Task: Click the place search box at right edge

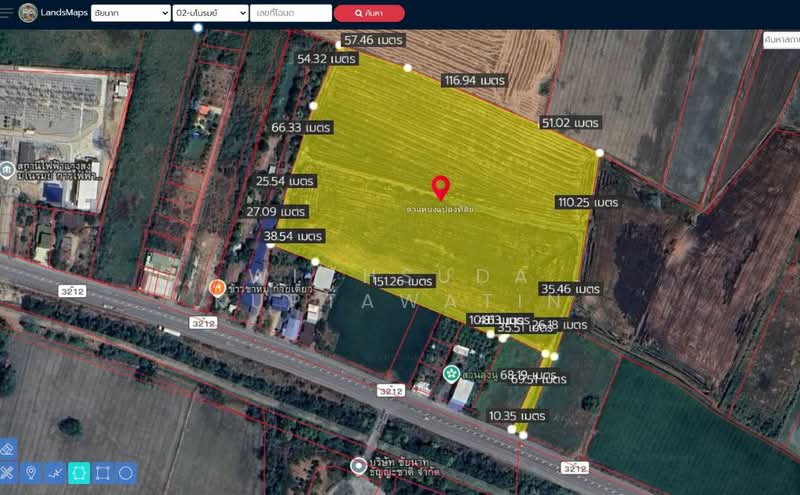Action: point(781,40)
